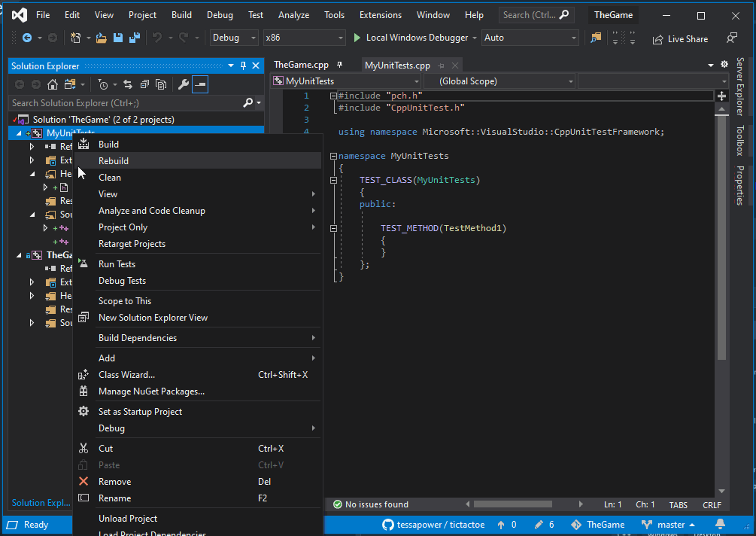The image size is (756, 536).
Task: Expand the master branch picker
Action: pyautogui.click(x=669, y=524)
